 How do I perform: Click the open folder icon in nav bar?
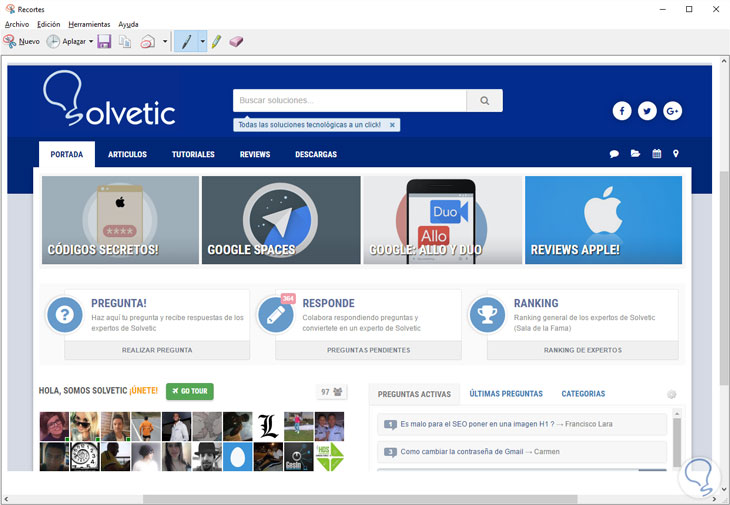pyautogui.click(x=635, y=153)
